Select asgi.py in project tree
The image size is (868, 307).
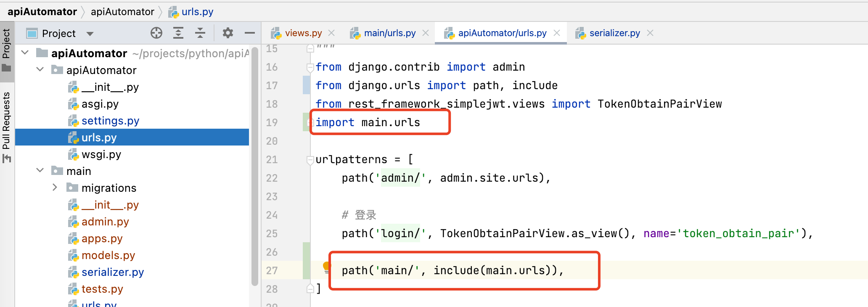(100, 104)
